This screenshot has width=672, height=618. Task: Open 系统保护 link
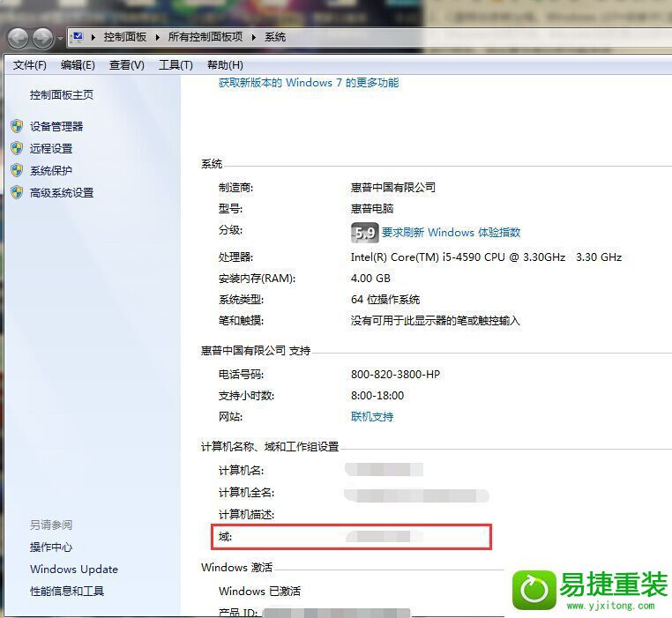(51, 170)
